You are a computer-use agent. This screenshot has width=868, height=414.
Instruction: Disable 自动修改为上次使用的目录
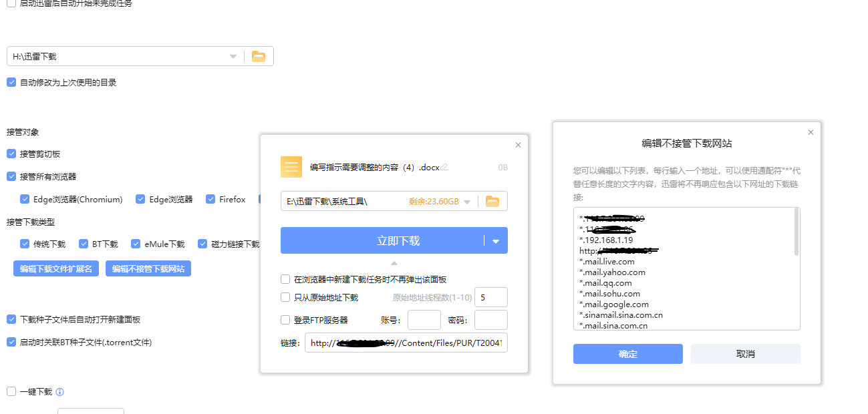pyautogui.click(x=11, y=81)
